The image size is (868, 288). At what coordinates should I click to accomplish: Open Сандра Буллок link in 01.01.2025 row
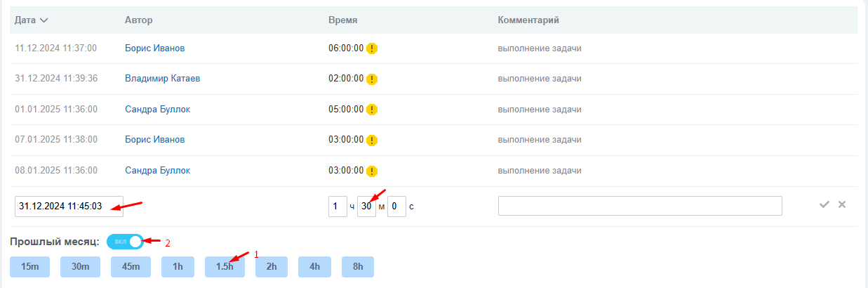tap(157, 110)
